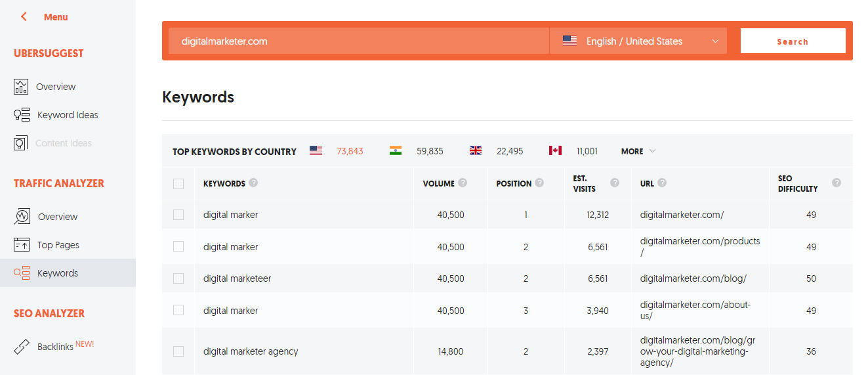The height and width of the screenshot is (375, 868).
Task: Open the English / United States language dropdown
Action: [638, 41]
